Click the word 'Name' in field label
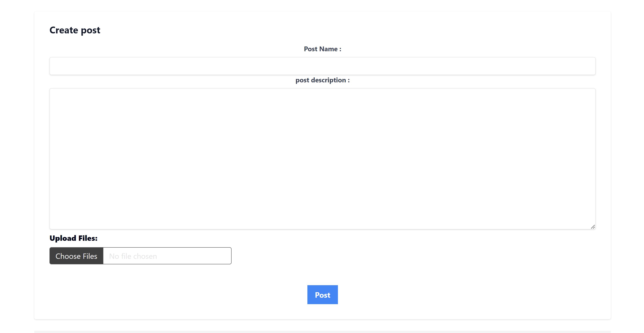644x333 pixels. 328,49
